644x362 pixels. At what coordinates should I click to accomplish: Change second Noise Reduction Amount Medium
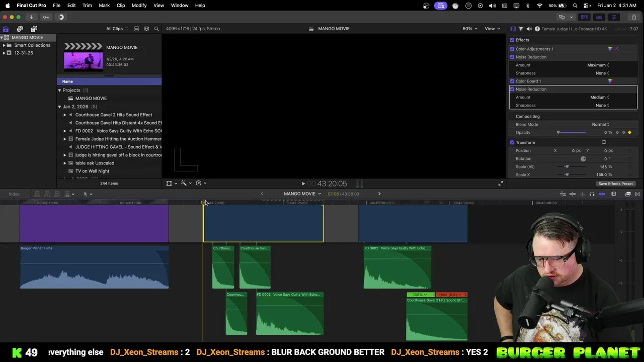point(600,97)
